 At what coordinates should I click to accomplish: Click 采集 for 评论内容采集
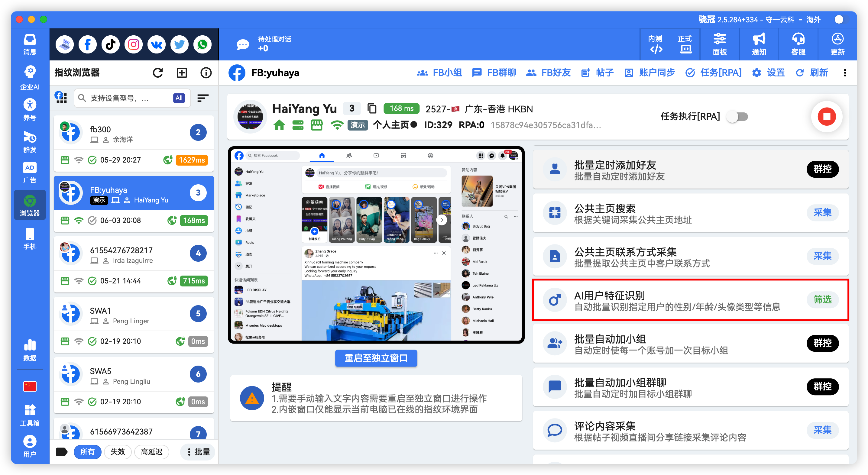(x=822, y=430)
